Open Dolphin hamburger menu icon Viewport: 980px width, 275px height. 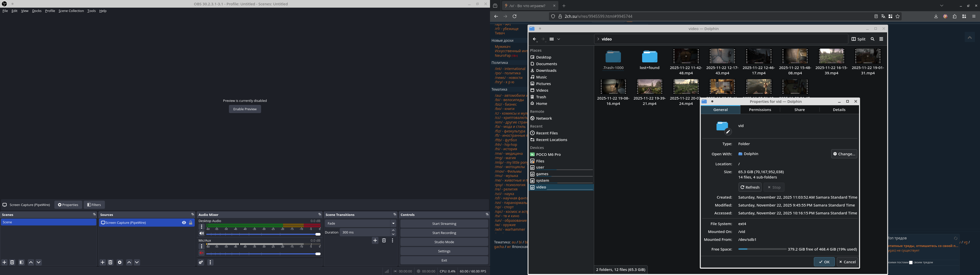coord(881,39)
